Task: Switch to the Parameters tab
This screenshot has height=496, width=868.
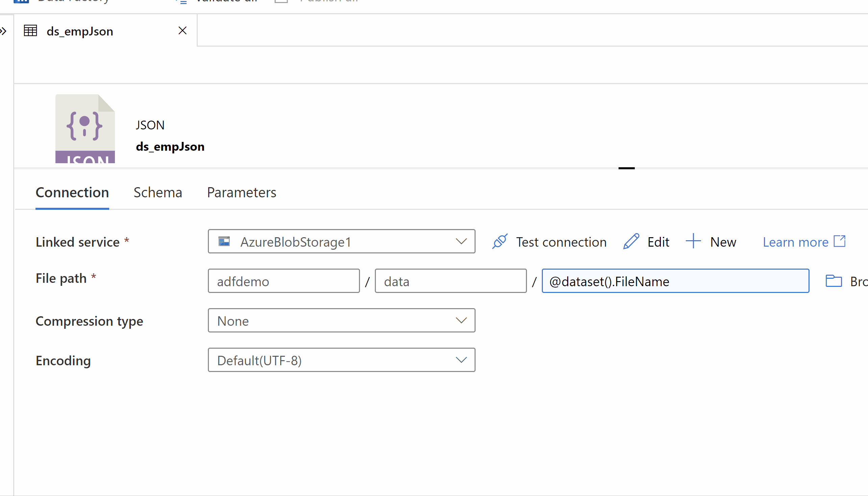Action: 241,193
